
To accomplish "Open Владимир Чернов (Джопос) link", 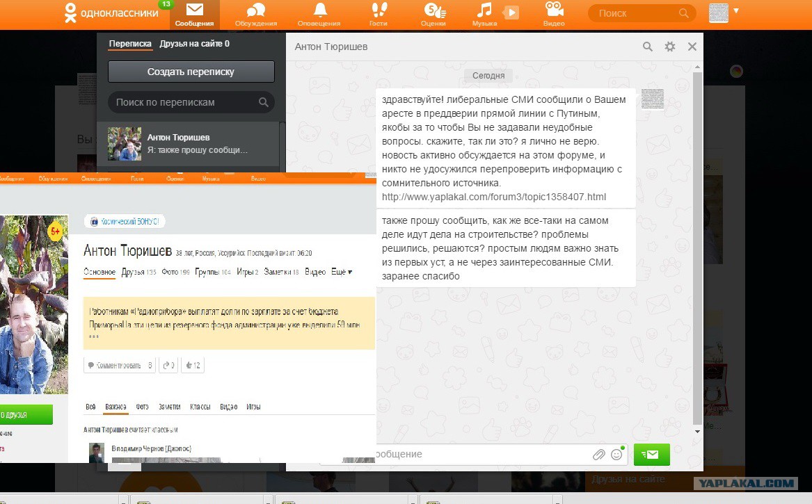I will point(151,448).
